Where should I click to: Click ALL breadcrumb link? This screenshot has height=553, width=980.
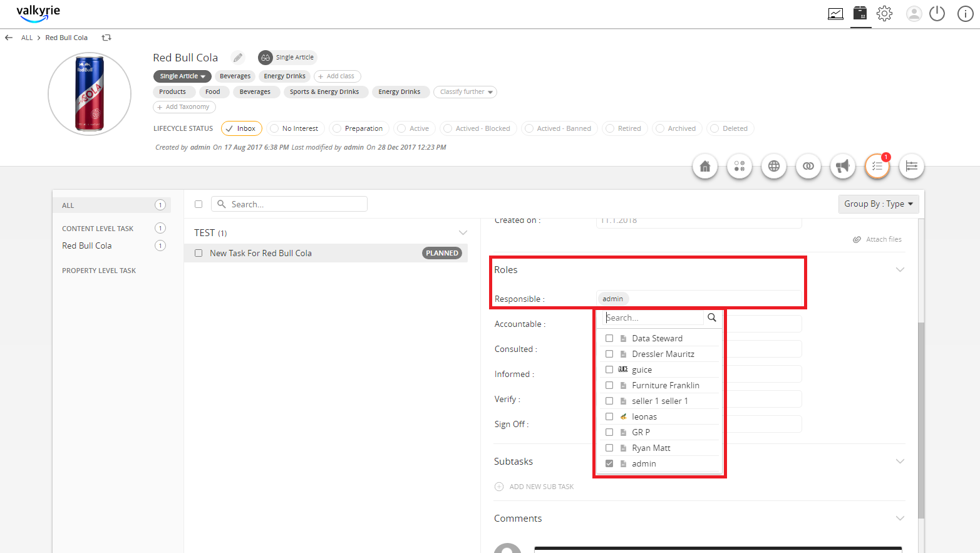coord(27,38)
